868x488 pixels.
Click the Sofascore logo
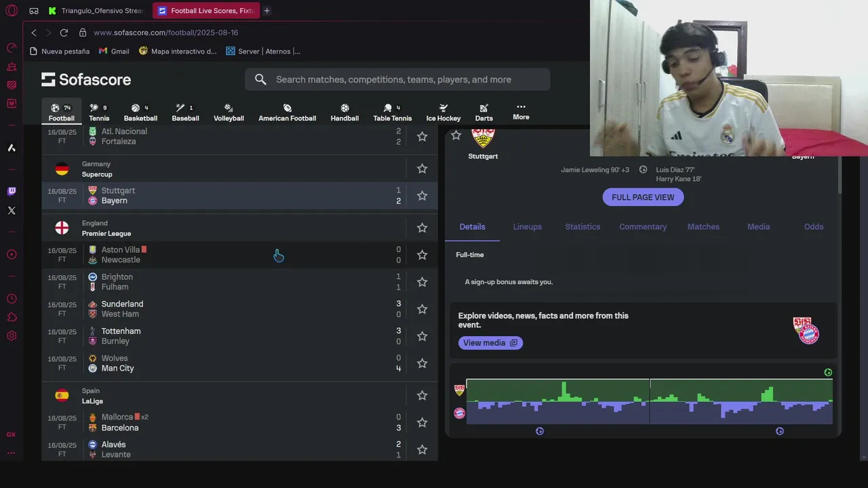pyautogui.click(x=86, y=79)
